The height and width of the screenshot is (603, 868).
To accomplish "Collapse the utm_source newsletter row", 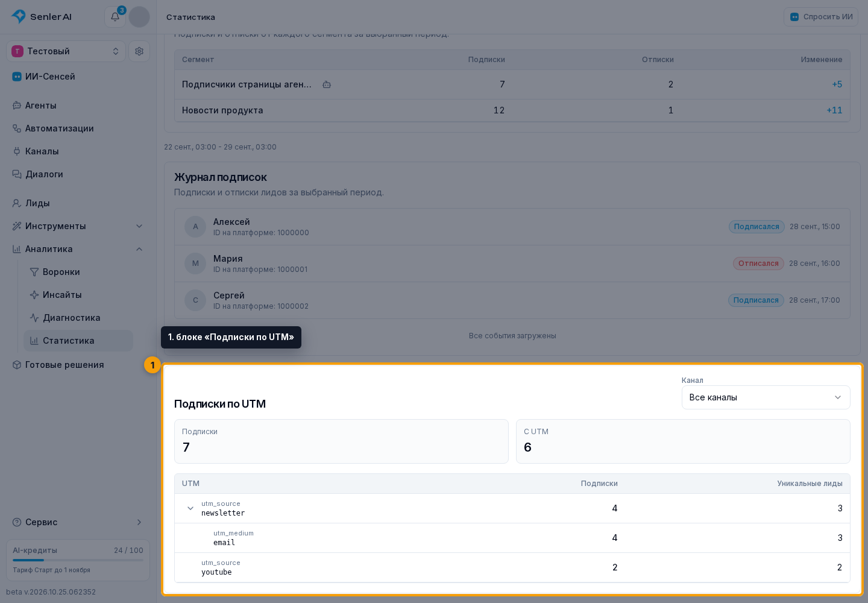I will [190, 508].
